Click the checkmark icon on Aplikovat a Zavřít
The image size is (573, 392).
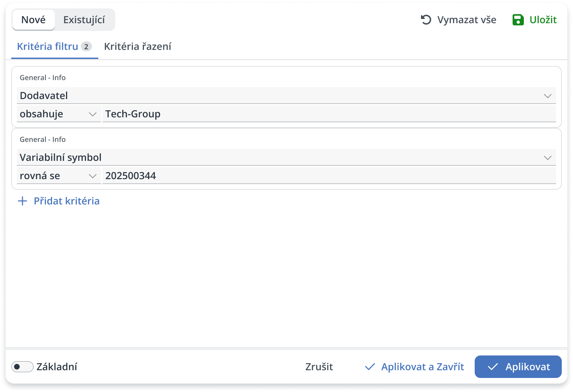pos(370,367)
